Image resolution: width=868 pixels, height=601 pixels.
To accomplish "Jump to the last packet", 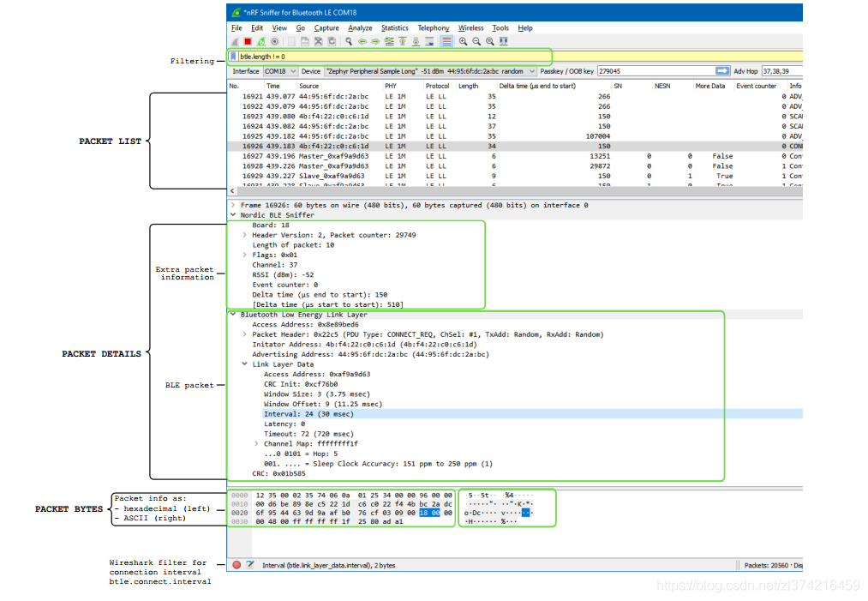I will (416, 41).
